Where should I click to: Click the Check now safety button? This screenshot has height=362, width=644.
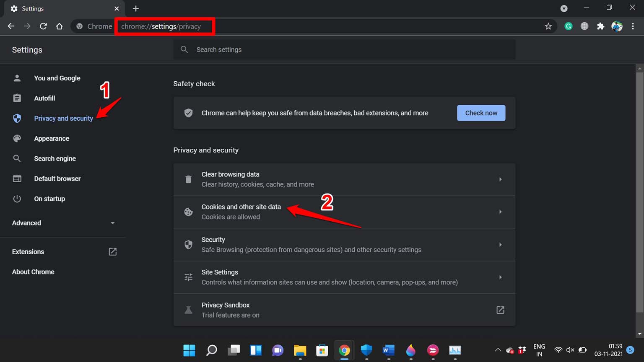tap(481, 113)
